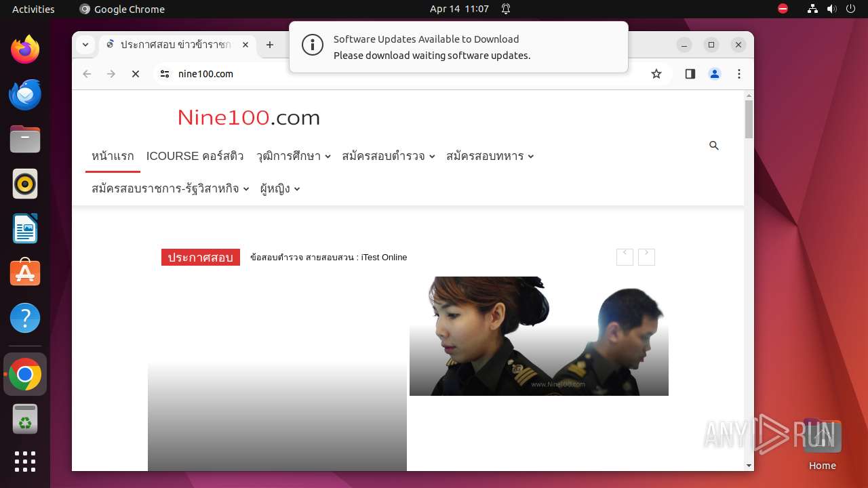
Task: Expand the ผู้หญิง menu
Action: coord(280,188)
